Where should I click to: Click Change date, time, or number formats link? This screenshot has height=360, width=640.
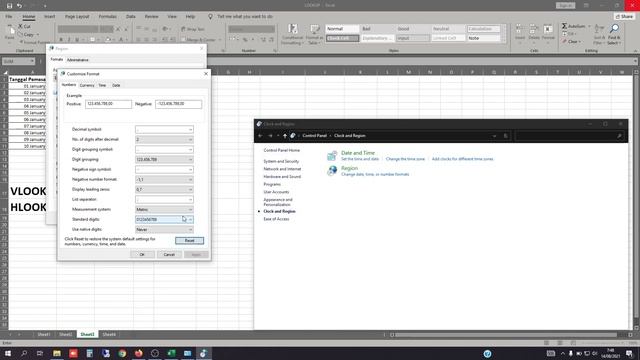[x=375, y=174]
